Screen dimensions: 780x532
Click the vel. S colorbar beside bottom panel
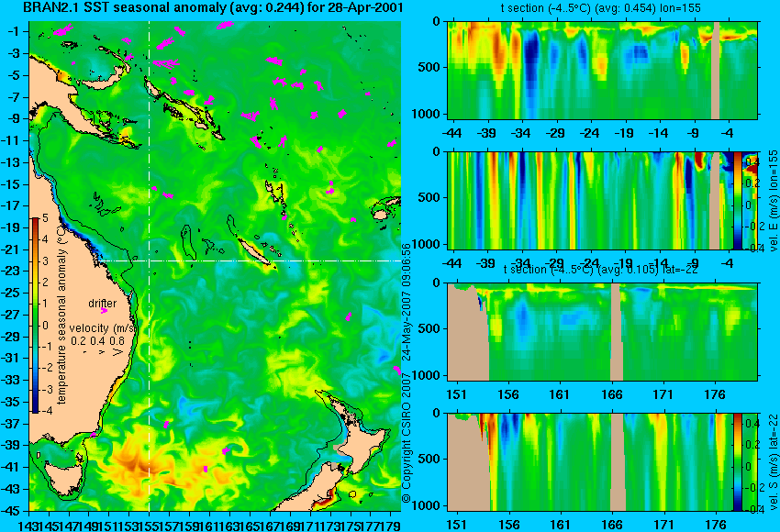click(738, 462)
